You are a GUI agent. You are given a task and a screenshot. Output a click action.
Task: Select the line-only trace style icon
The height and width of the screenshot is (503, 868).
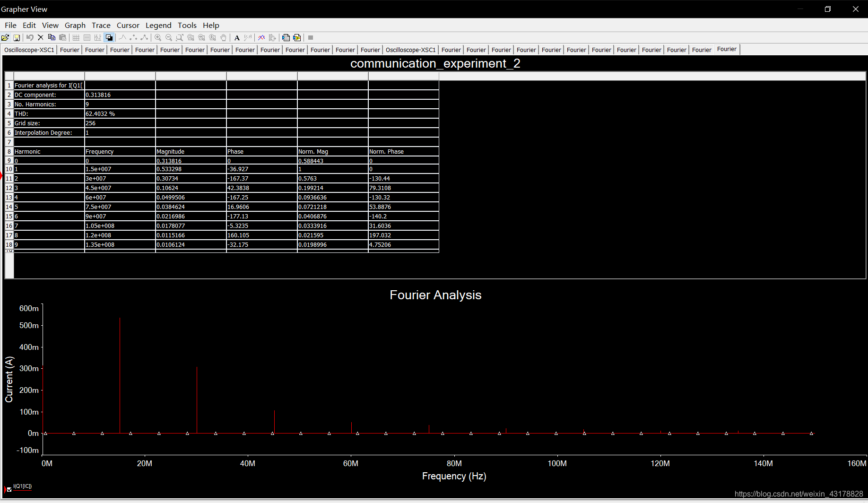tap(122, 38)
